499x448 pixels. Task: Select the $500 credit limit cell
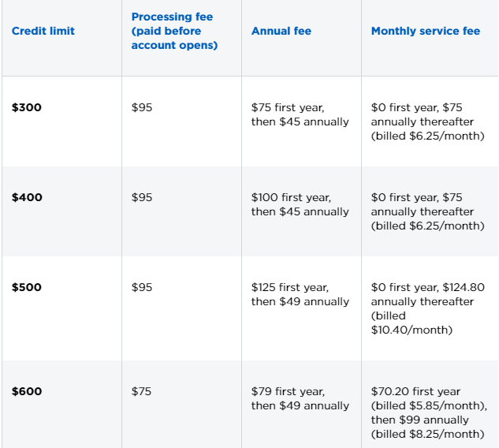tap(27, 287)
